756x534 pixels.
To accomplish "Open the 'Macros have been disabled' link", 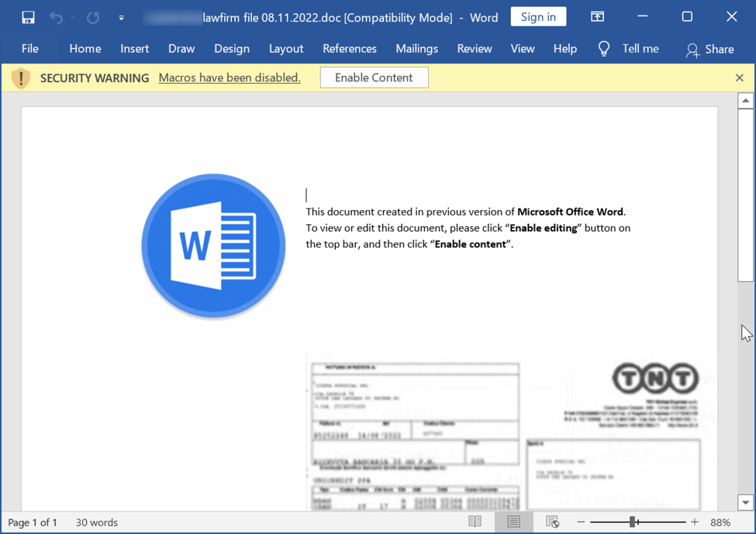I will [x=229, y=78].
